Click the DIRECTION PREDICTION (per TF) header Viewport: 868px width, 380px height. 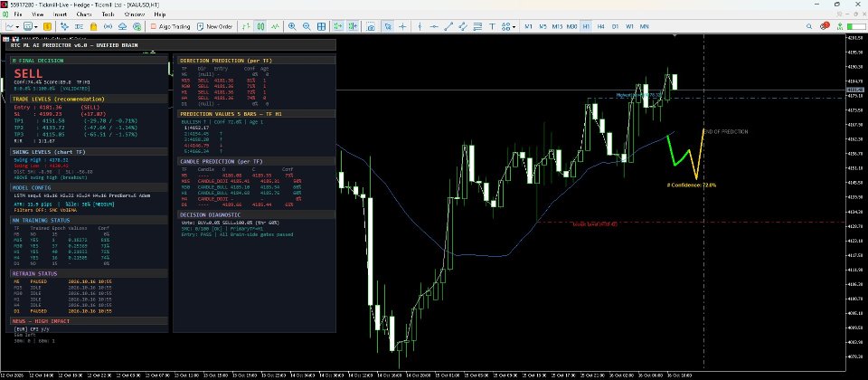tap(256, 60)
